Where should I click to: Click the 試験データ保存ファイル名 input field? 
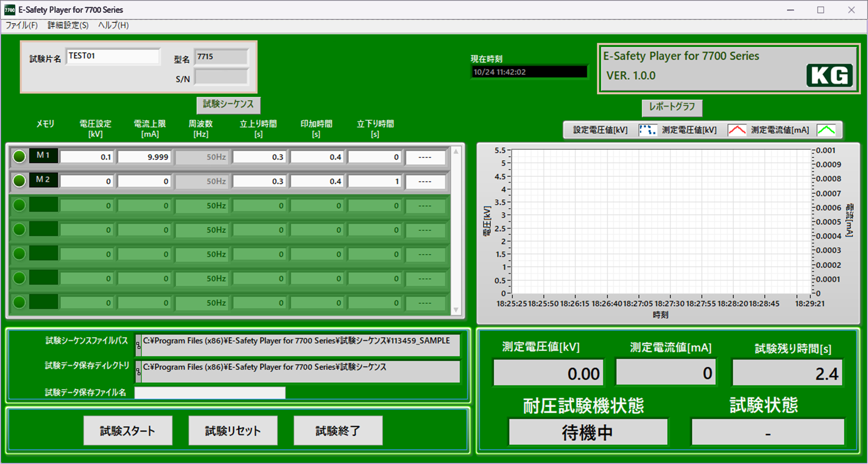coord(210,392)
